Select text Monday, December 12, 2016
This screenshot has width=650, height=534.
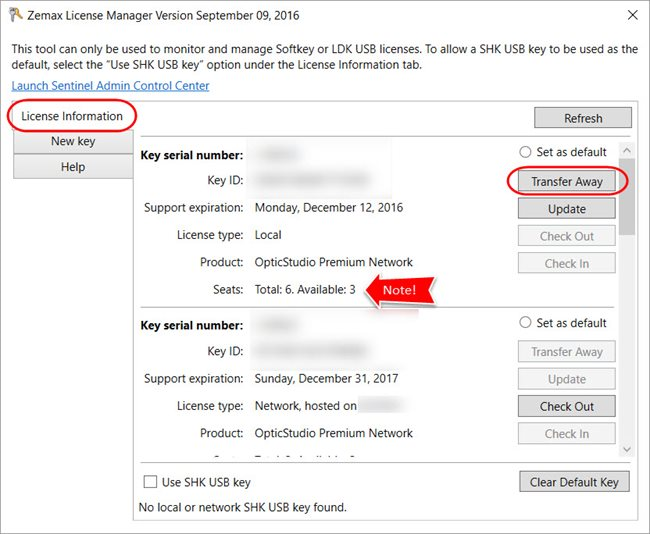click(329, 207)
